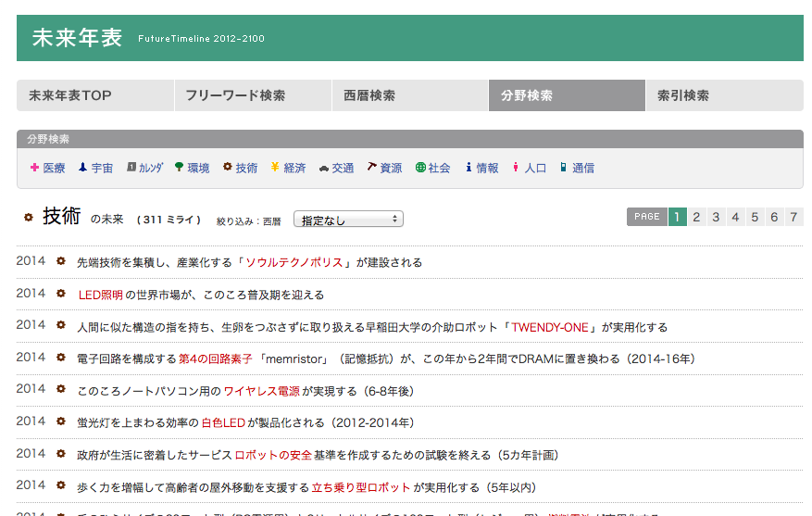Open the 指定なし year filter dropdown
Viewport: 812px width, 516px height.
(x=348, y=220)
